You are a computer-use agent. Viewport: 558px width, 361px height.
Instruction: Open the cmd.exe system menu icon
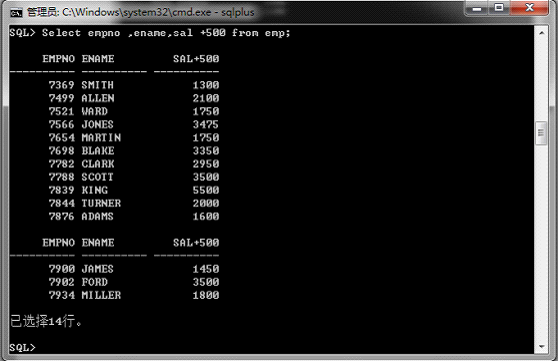[x=16, y=13]
